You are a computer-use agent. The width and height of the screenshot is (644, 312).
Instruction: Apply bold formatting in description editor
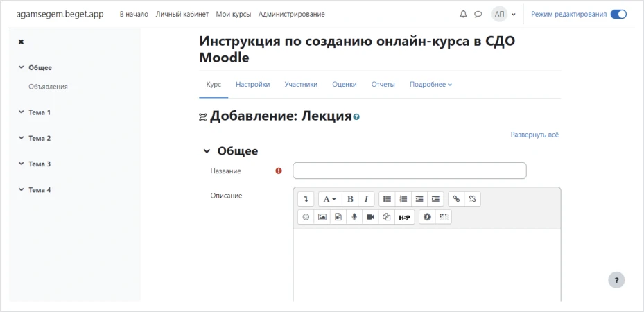(x=350, y=199)
